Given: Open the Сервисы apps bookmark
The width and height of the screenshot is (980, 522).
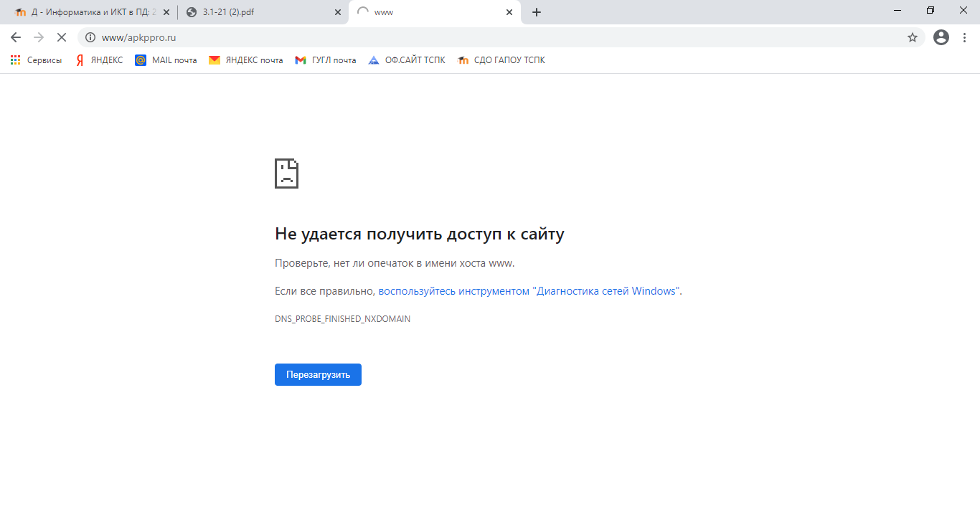Looking at the screenshot, I should [x=36, y=60].
